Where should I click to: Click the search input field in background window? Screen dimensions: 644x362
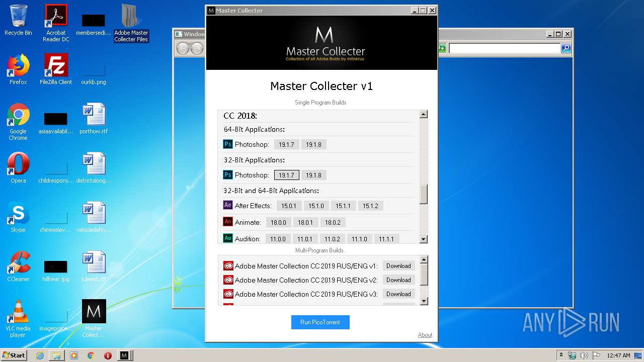(505, 48)
